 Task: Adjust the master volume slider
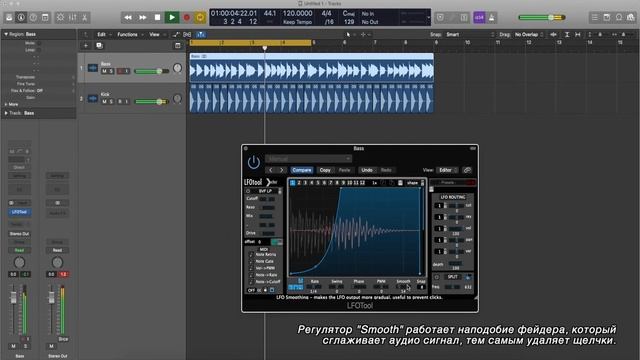[x=542, y=18]
